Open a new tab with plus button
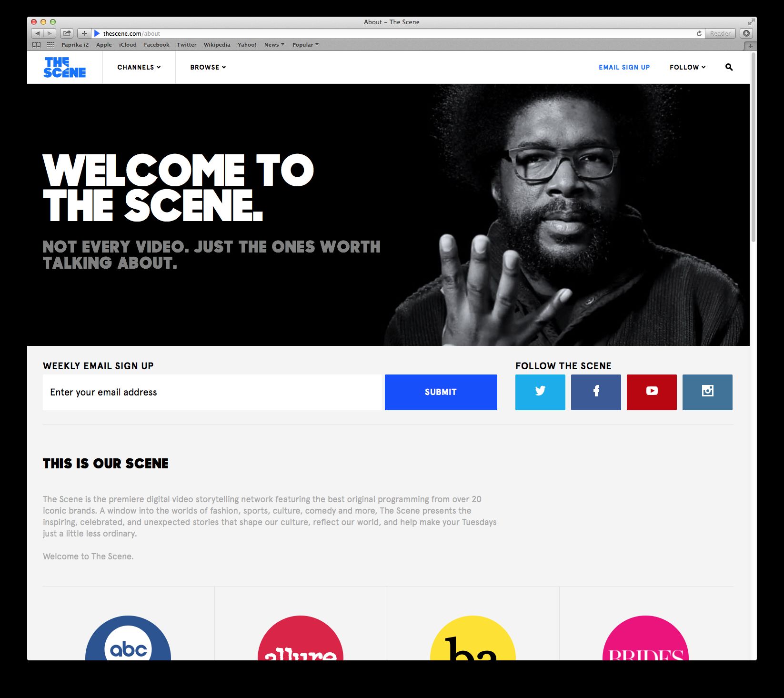The height and width of the screenshot is (698, 784). pyautogui.click(x=750, y=46)
